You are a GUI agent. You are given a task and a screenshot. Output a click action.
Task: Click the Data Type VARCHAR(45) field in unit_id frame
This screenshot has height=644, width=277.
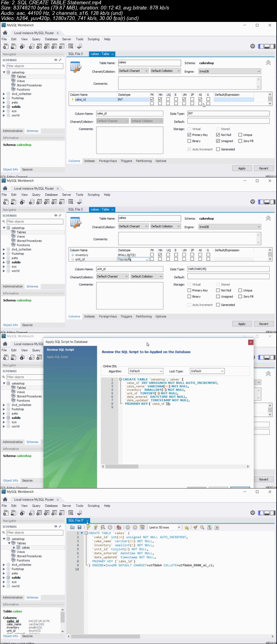pyautogui.click(x=228, y=269)
